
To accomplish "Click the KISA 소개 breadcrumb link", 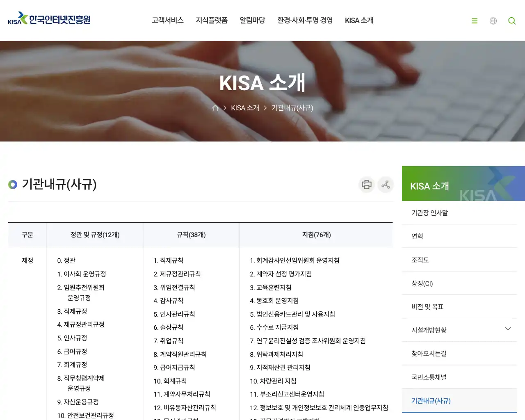I will coord(245,107).
